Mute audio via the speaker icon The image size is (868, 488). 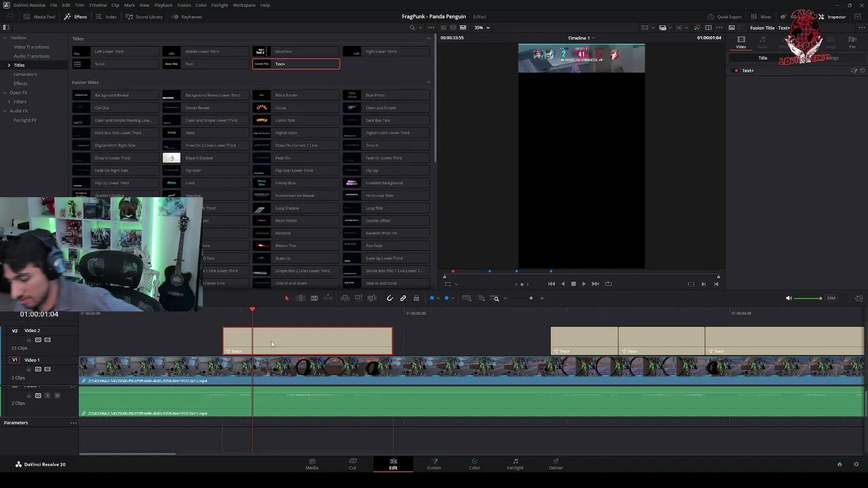pos(788,298)
